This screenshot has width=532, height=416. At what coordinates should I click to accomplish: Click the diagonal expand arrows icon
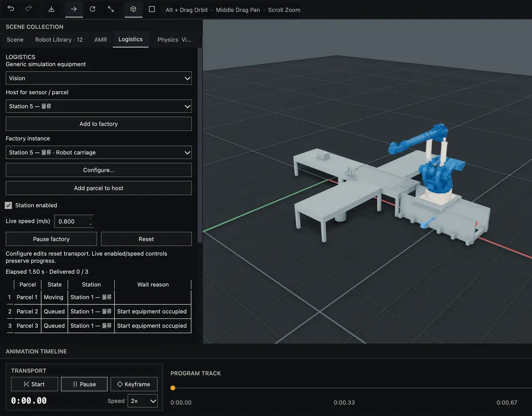click(x=111, y=9)
